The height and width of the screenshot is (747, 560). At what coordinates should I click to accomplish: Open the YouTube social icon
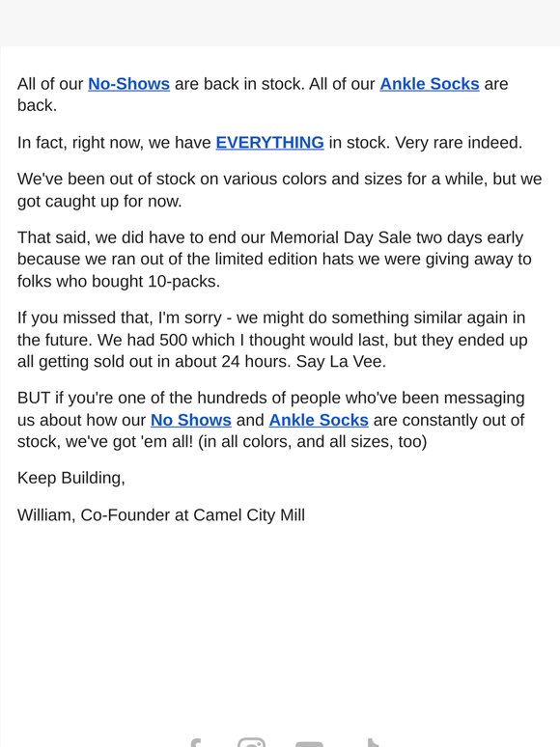coord(309,743)
